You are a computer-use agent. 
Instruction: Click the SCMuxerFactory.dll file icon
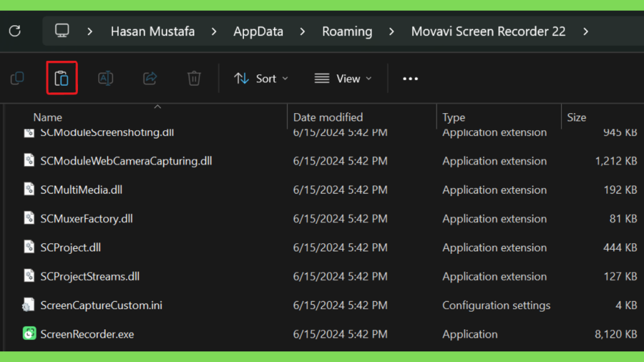(x=29, y=218)
